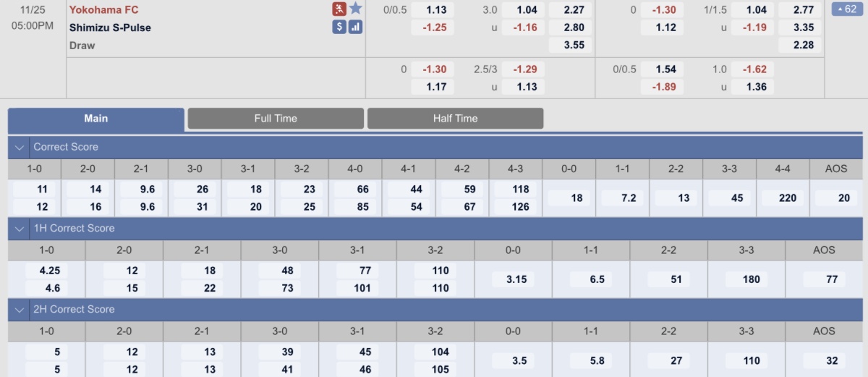Select Draw odds 3.55
This screenshot has height=377, width=868.
(x=570, y=45)
